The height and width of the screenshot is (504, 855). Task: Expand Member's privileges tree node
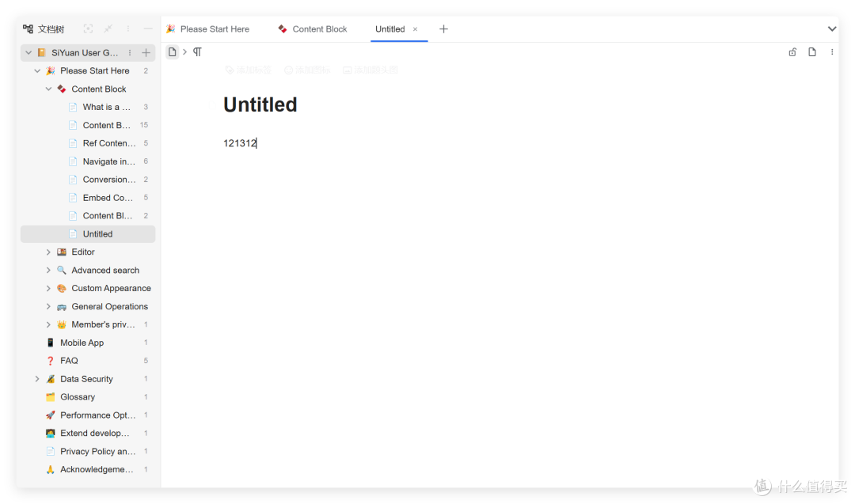click(x=48, y=324)
